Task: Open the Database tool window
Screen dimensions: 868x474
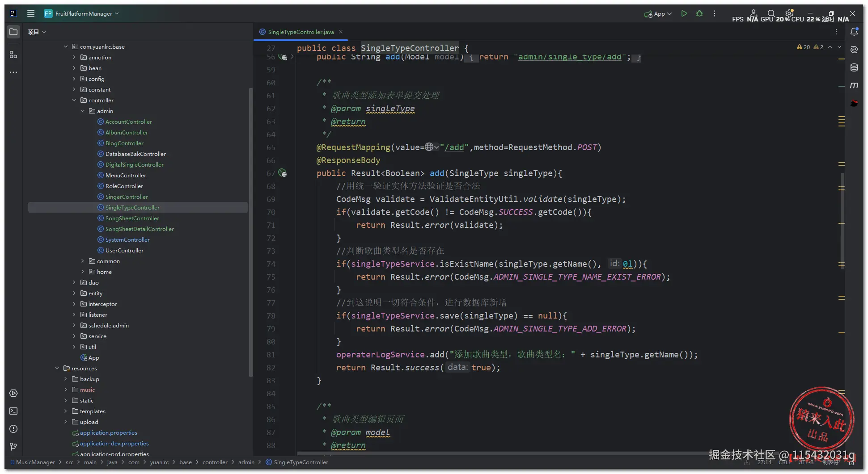Action: 854,67
